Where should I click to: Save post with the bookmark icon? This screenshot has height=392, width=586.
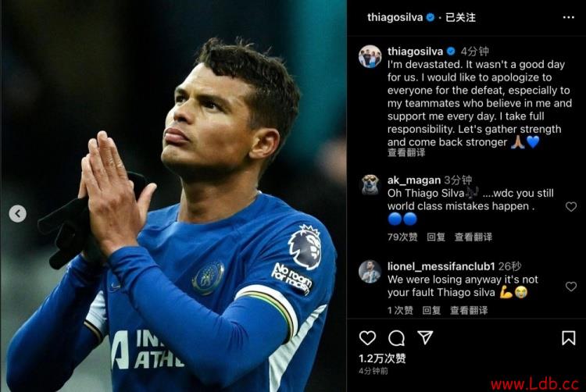coord(568,338)
